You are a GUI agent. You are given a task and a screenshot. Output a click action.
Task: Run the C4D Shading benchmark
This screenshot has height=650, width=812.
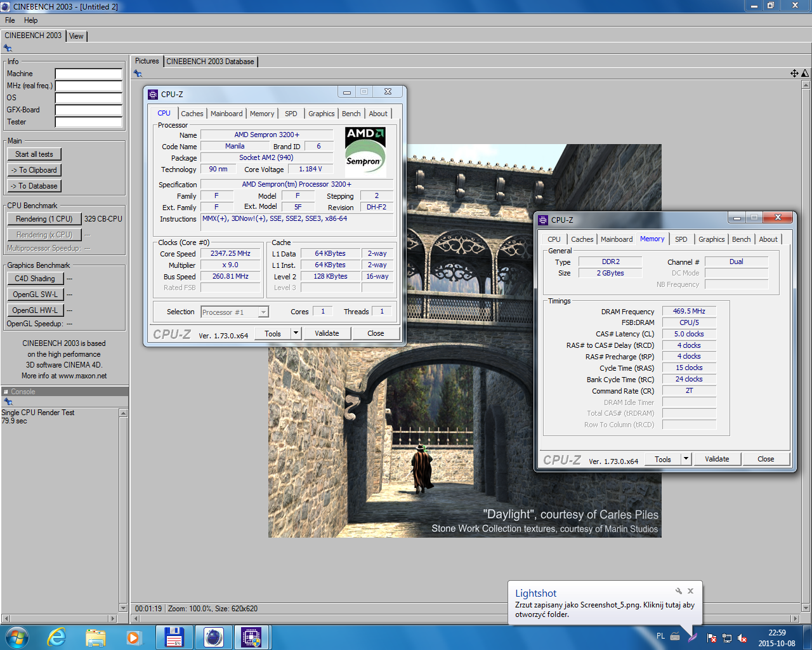click(x=35, y=279)
